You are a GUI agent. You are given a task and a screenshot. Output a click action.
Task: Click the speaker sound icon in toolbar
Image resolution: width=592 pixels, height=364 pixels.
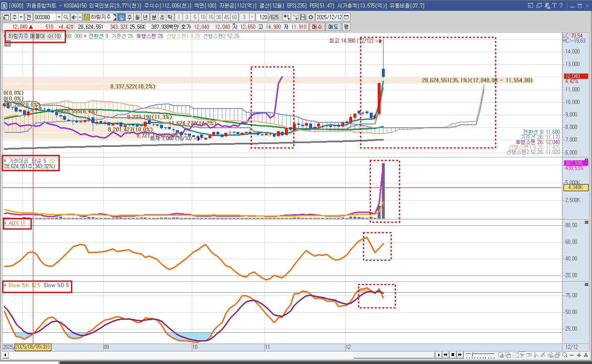(x=74, y=17)
